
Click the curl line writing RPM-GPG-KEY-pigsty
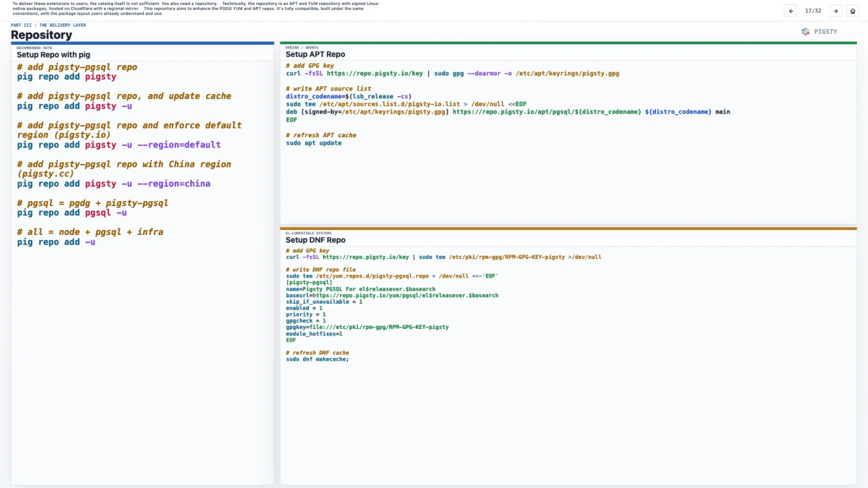click(443, 257)
